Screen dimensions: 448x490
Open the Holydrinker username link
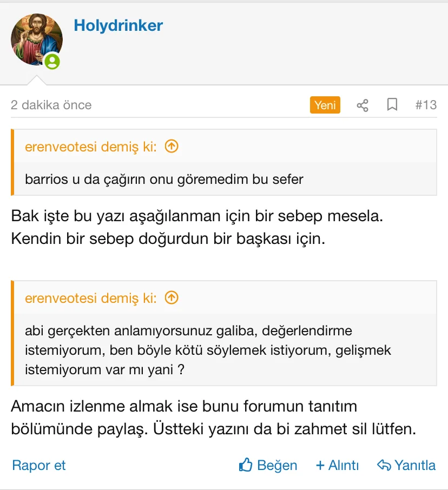pos(118,25)
